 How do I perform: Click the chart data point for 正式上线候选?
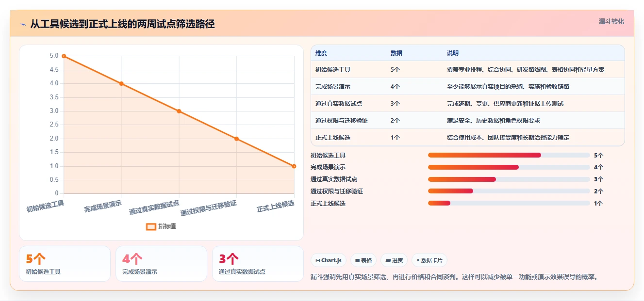(x=294, y=166)
